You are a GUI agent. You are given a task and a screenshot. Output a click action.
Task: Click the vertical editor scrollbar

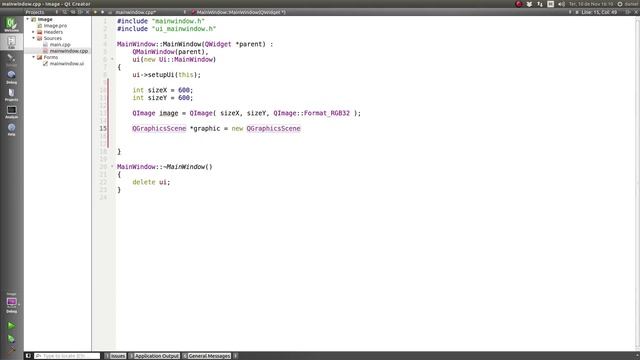tap(637, 183)
